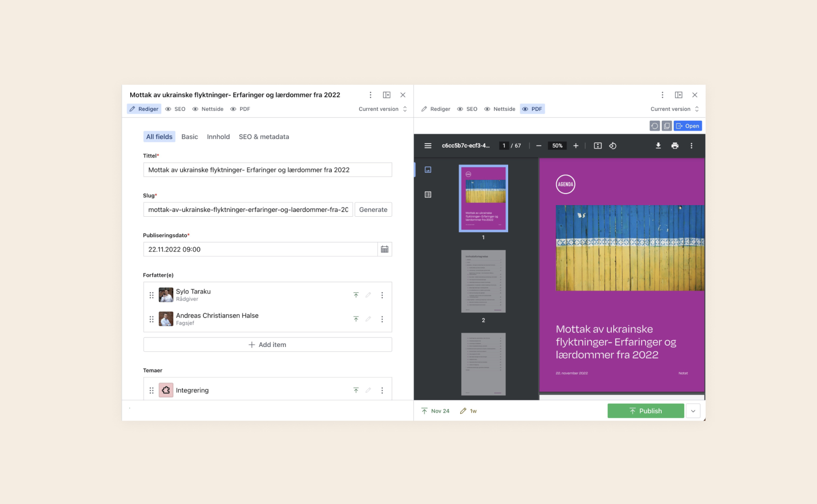Zoom in on the PDF with plus
The image size is (817, 504).
coord(576,145)
